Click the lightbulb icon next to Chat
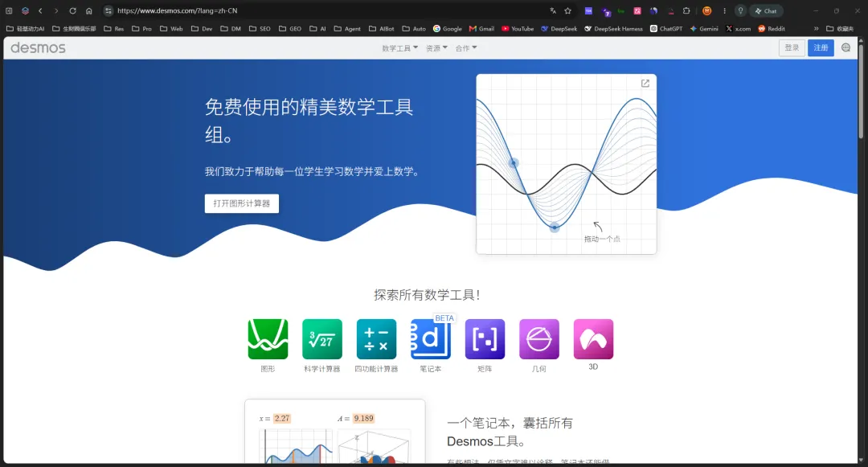 pos(741,10)
